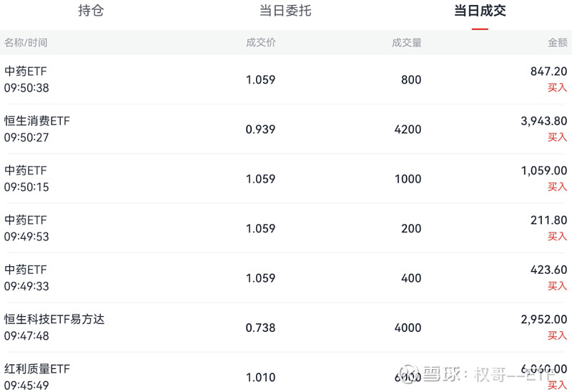Switch to the 持仓 tab
The height and width of the screenshot is (392, 572).
click(x=91, y=11)
